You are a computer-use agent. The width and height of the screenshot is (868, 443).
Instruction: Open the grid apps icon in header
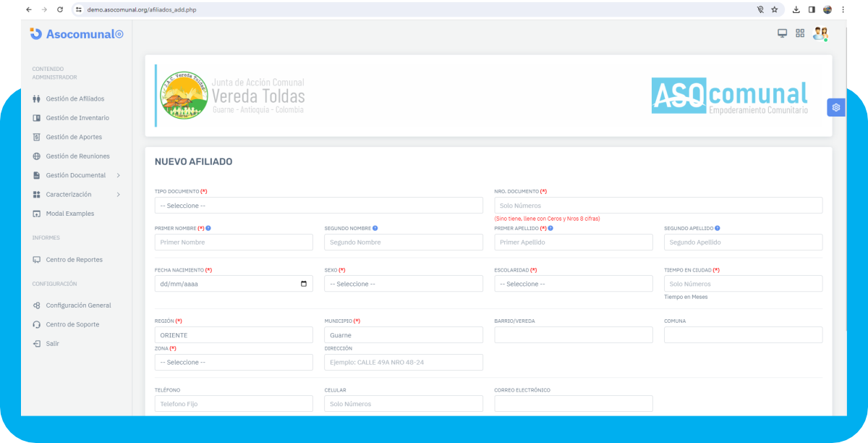pos(800,33)
